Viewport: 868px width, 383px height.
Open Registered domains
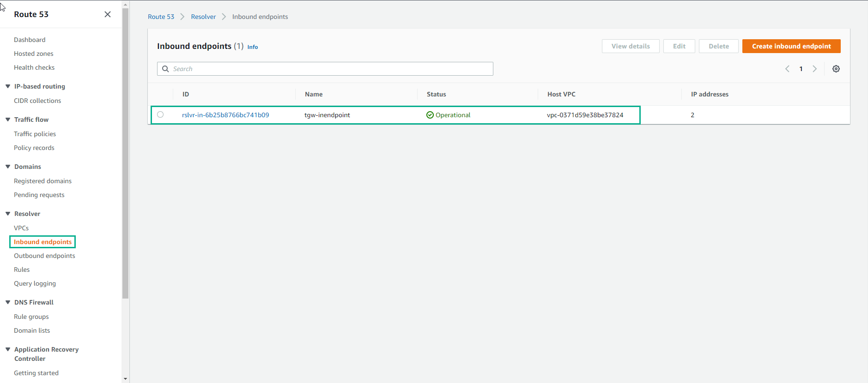point(42,181)
